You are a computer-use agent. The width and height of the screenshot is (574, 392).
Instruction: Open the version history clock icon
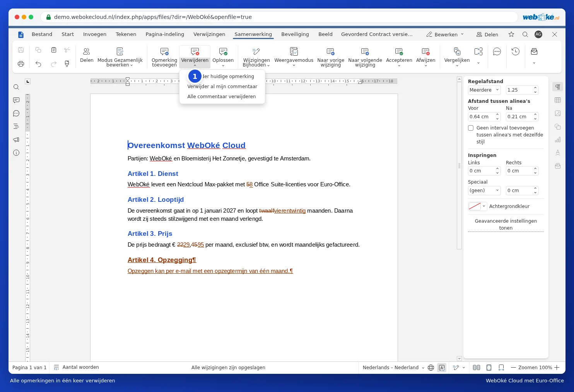pyautogui.click(x=516, y=51)
